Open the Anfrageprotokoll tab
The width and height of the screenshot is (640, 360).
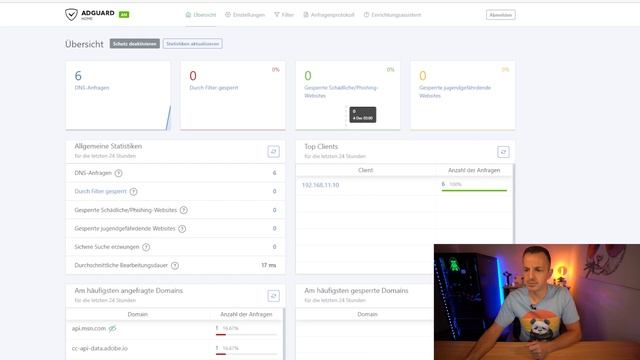click(x=329, y=15)
